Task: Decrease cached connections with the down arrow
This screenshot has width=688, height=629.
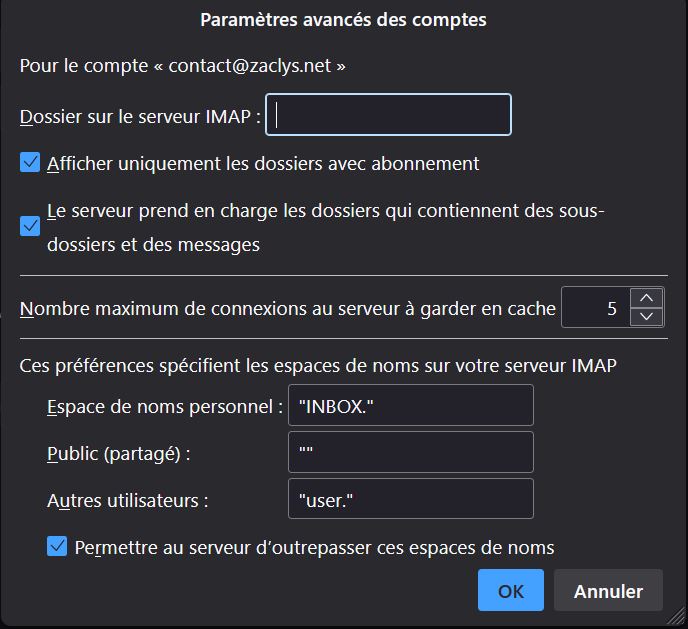Action: (x=648, y=317)
